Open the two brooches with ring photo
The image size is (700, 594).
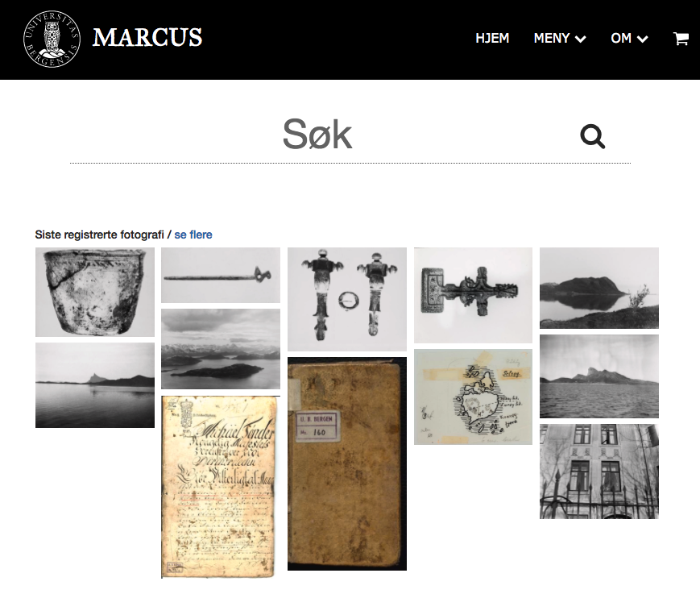(347, 299)
